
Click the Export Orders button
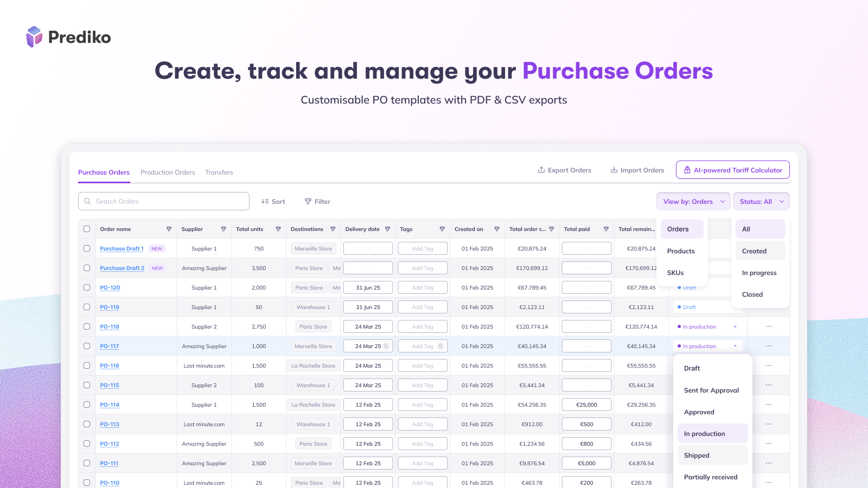click(564, 170)
